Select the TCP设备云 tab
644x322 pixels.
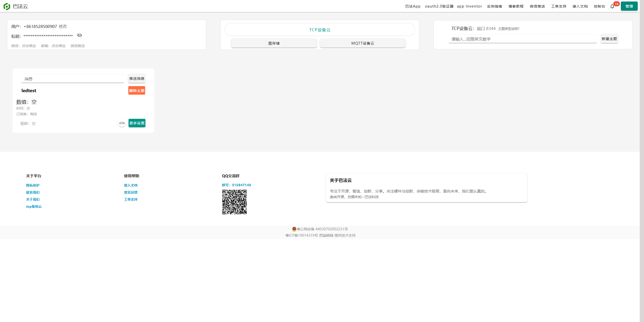[320, 30]
